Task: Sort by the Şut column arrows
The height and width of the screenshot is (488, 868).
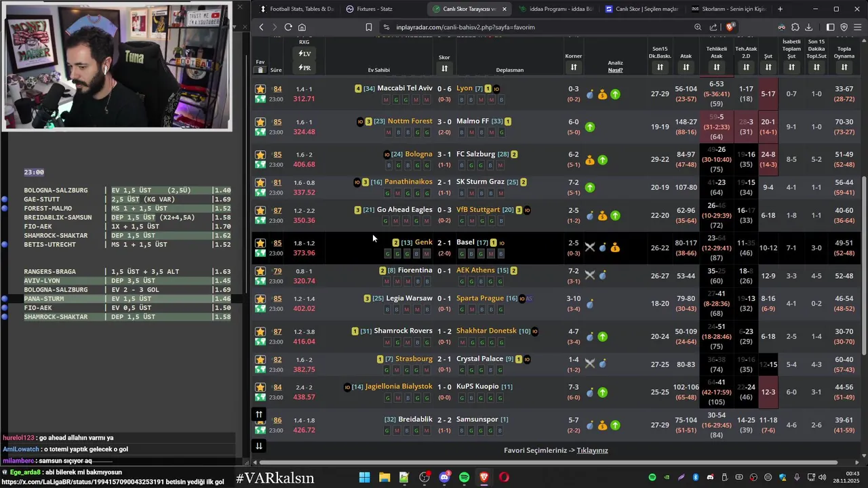Action: (x=768, y=67)
